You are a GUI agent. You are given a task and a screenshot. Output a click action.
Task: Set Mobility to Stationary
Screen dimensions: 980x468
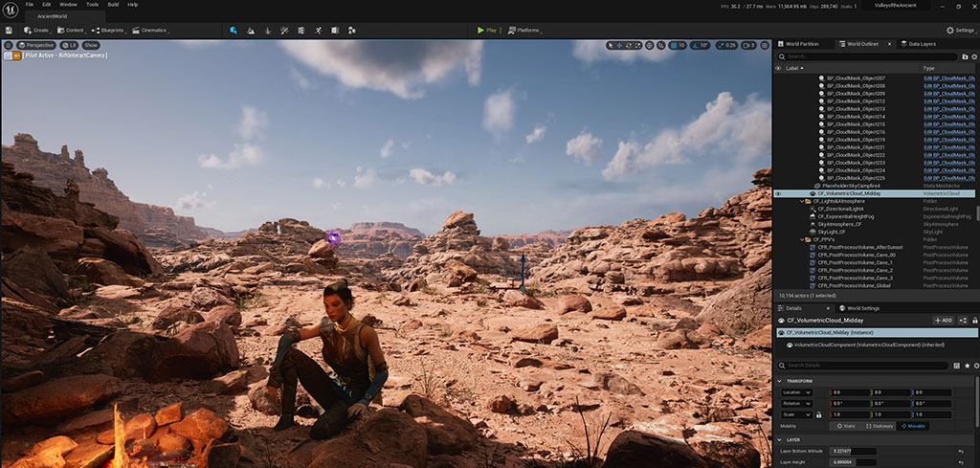tap(880, 426)
